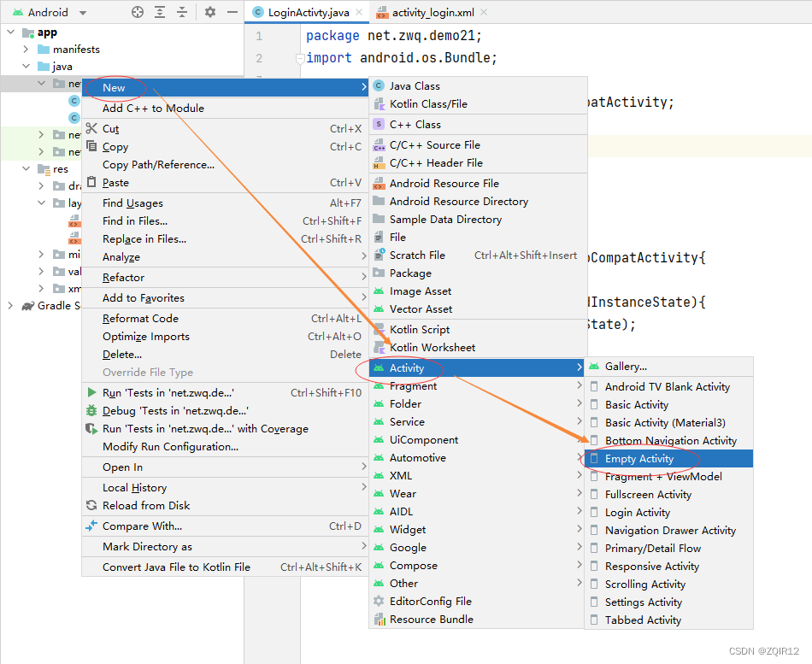Click the Run with Coverage shield icon

pyautogui.click(x=91, y=428)
